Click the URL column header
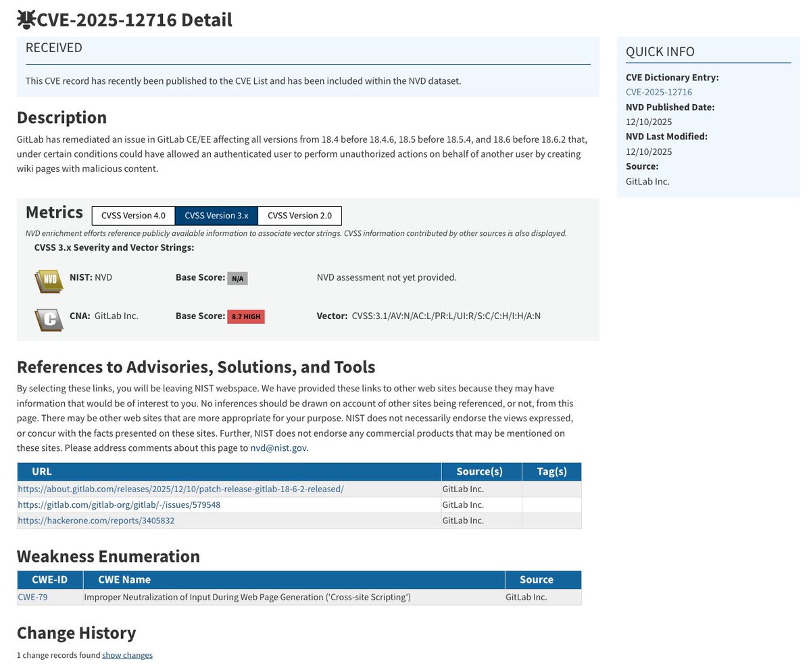 click(x=229, y=472)
